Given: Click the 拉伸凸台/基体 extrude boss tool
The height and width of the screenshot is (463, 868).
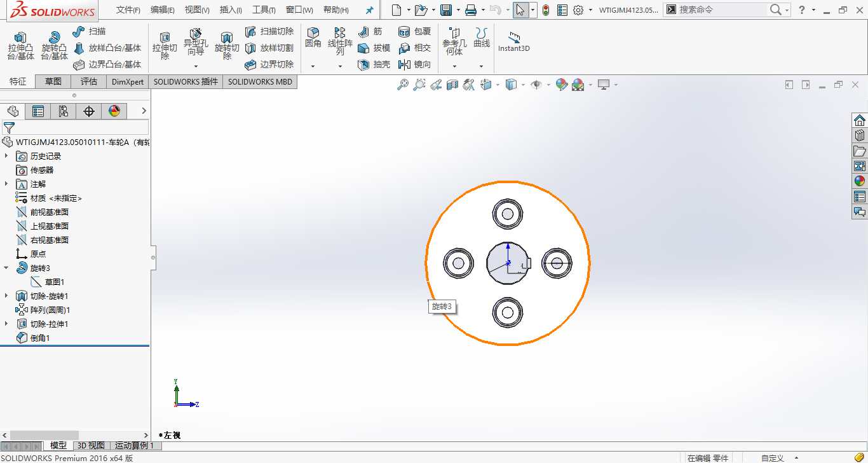Looking at the screenshot, I should tap(20, 46).
